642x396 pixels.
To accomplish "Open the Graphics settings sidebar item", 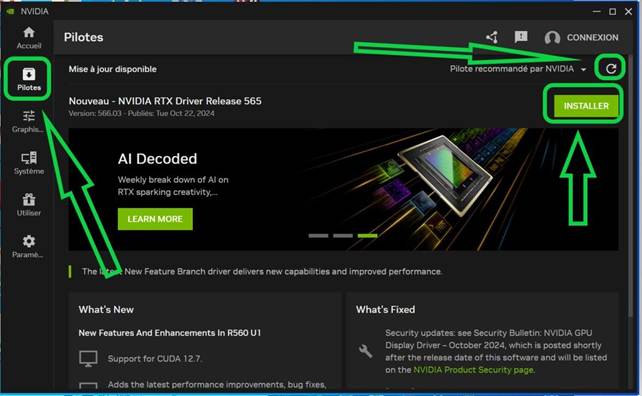I will (x=28, y=121).
